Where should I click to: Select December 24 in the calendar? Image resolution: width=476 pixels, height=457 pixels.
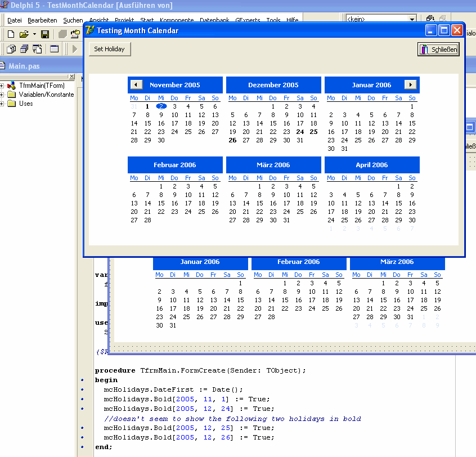(x=300, y=132)
